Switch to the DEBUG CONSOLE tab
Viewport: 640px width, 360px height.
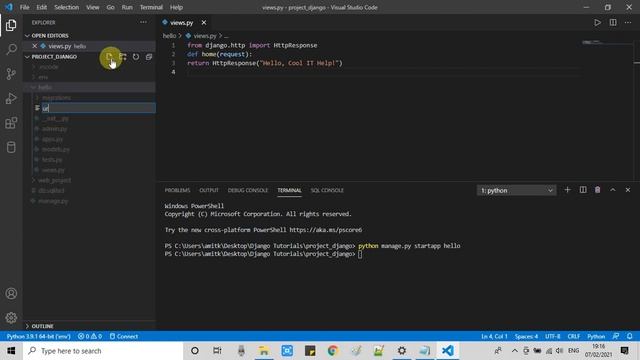pyautogui.click(x=248, y=190)
